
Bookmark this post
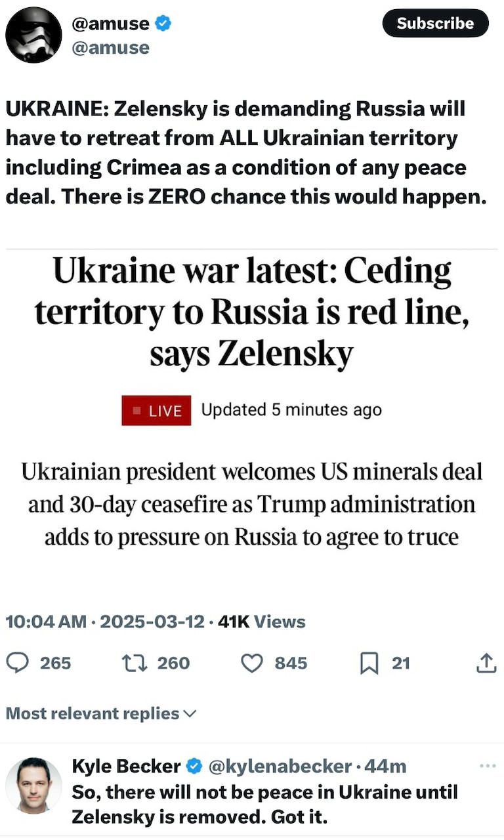(x=369, y=663)
